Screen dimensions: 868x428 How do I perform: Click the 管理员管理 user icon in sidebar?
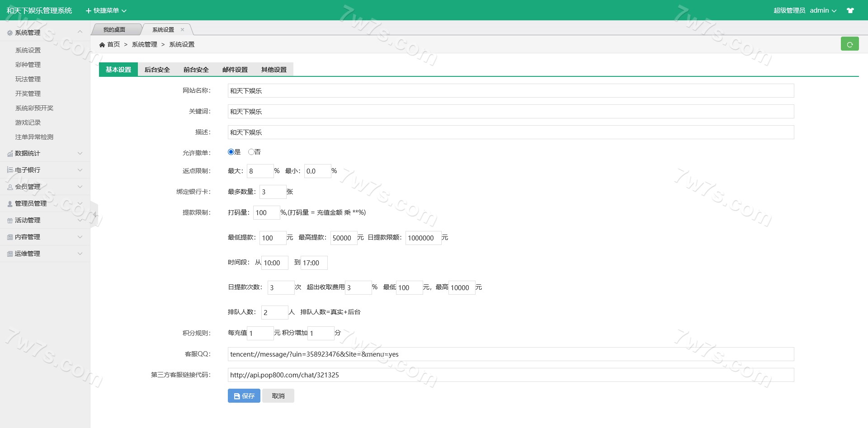click(9, 204)
